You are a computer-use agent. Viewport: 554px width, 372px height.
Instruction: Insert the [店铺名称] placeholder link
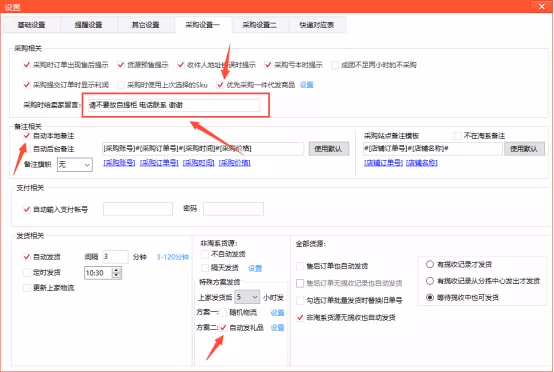[422, 163]
